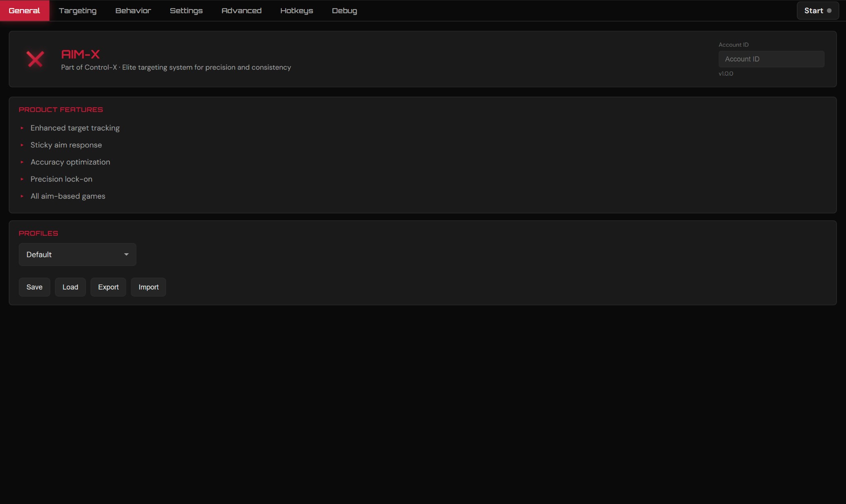Click the red X logo icon
Screen dimensions: 846x504
pyautogui.click(x=35, y=59)
